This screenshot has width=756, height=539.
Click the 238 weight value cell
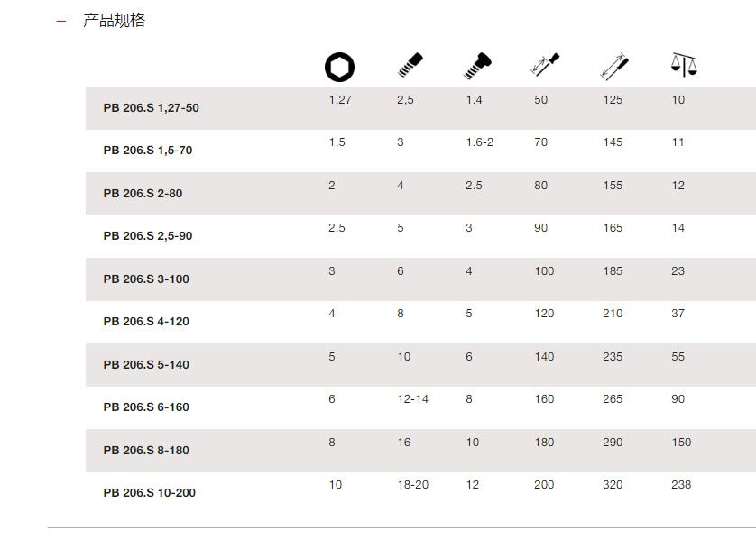click(681, 485)
